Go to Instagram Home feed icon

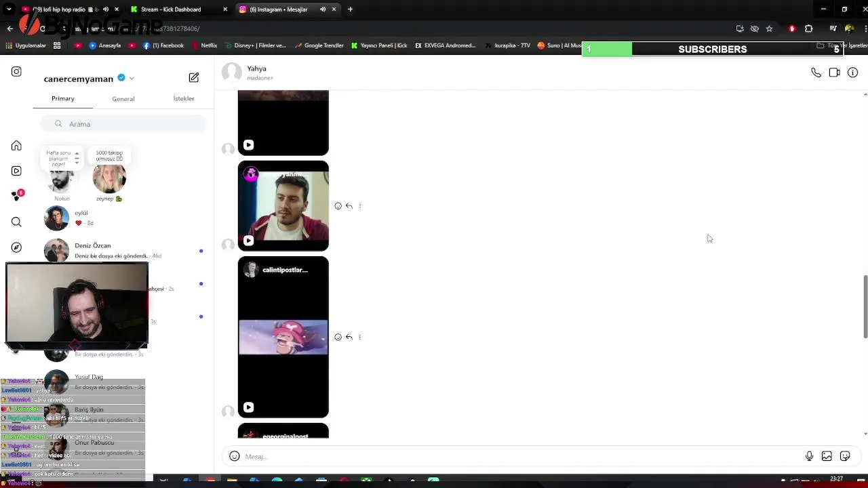[16, 146]
